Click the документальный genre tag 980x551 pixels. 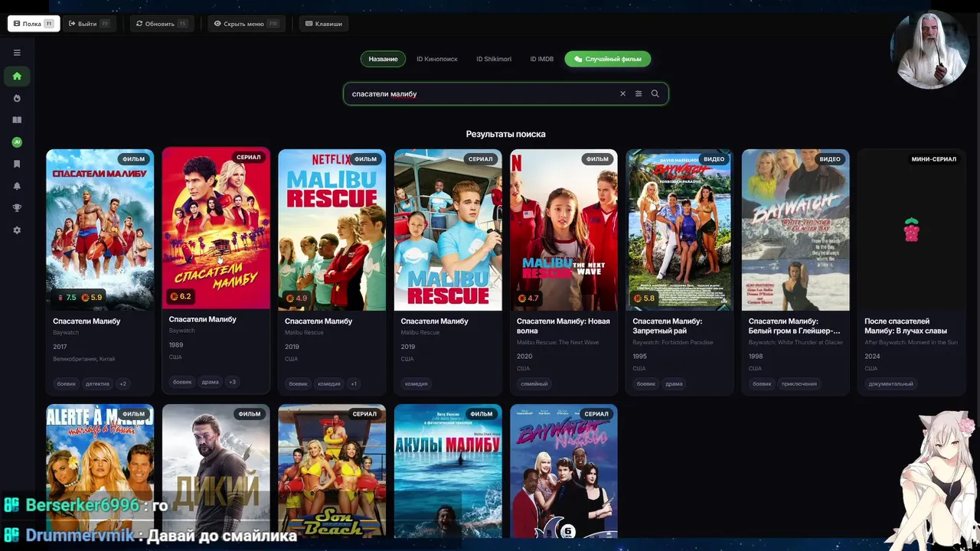pos(891,383)
